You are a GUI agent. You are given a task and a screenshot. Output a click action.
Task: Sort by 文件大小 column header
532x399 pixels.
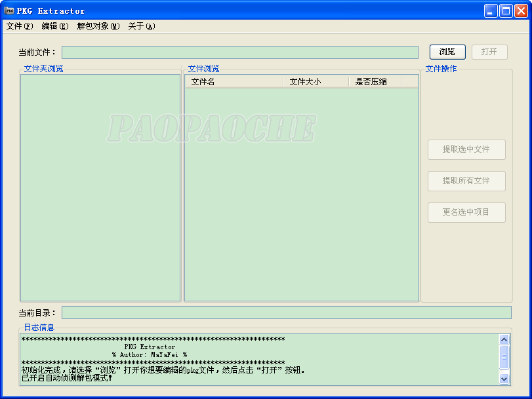click(316, 82)
